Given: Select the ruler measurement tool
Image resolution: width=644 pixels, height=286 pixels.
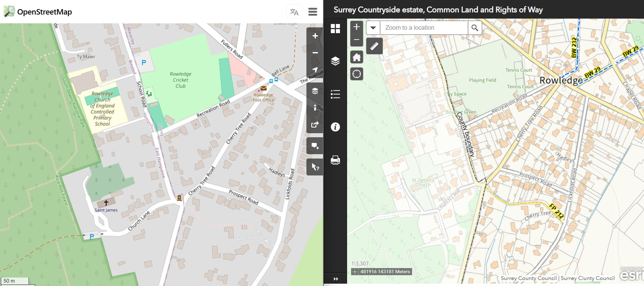Looking at the screenshot, I should point(374,46).
